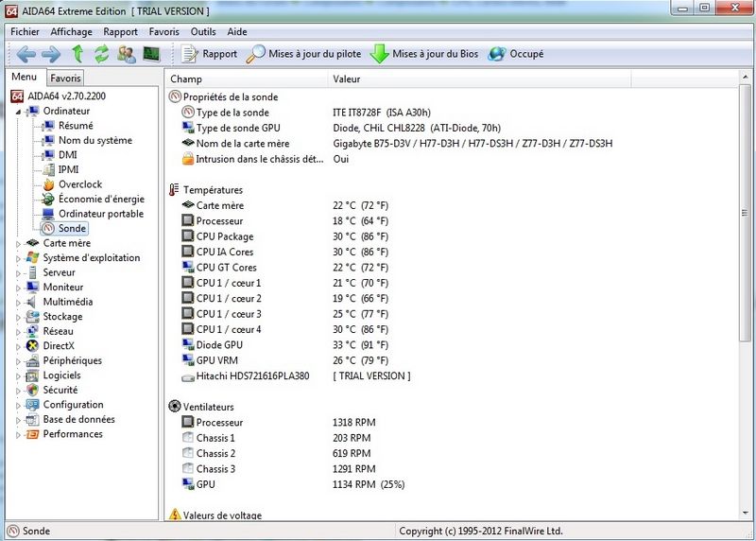This screenshot has height=541, width=756.
Task: Click the Valeurs de voltage warning icon
Action: [175, 515]
